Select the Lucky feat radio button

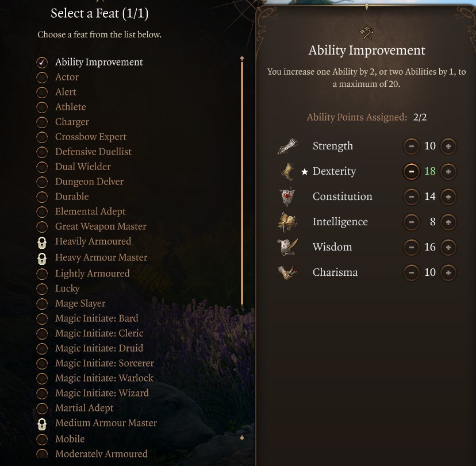[x=42, y=288]
